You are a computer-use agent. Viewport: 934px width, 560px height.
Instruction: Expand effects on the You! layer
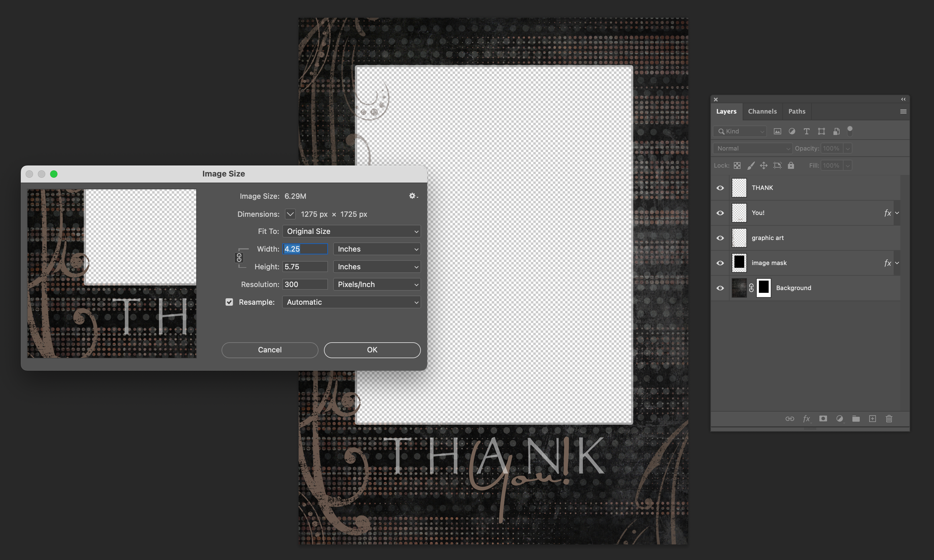pyautogui.click(x=897, y=213)
